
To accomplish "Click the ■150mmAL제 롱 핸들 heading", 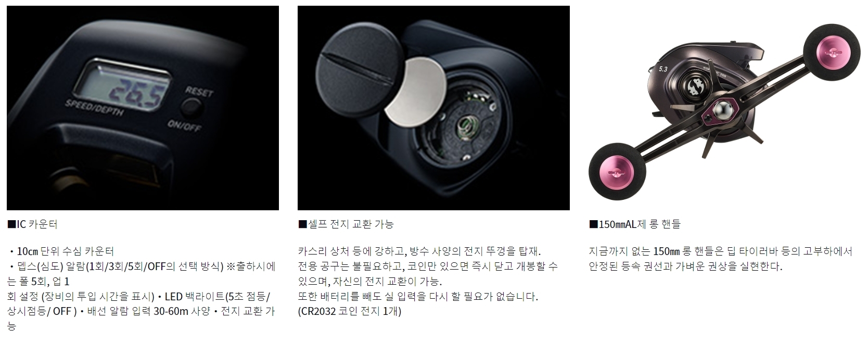I will 634,224.
